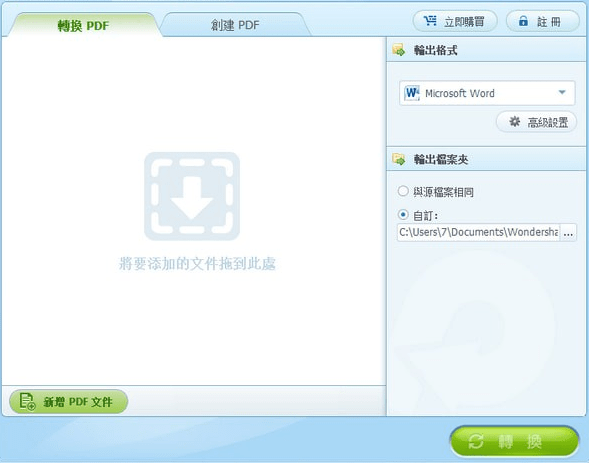This screenshot has width=589, height=463.
Task: Click the output path field C:\Users\7\Documents
Action: pos(479,233)
